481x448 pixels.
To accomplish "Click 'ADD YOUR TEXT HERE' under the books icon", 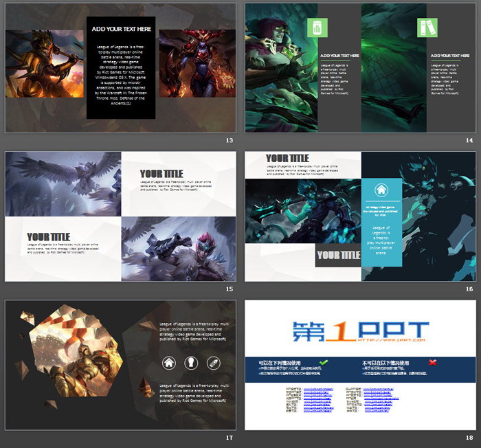I will click(450, 56).
